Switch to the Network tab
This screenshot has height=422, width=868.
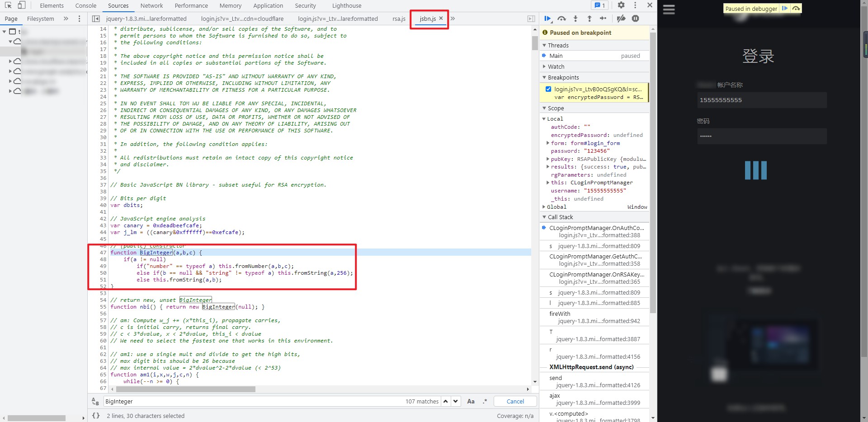tap(151, 6)
